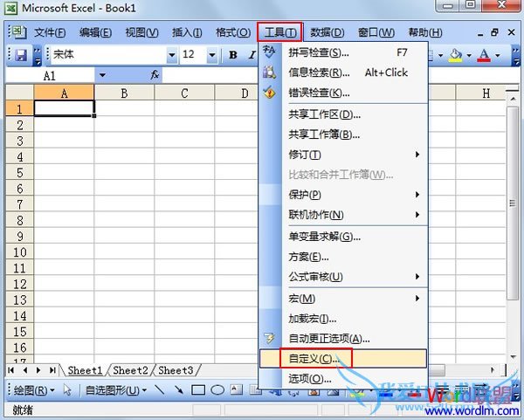524x420 pixels.
Task: Select row 5 header
Action: click(x=20, y=173)
